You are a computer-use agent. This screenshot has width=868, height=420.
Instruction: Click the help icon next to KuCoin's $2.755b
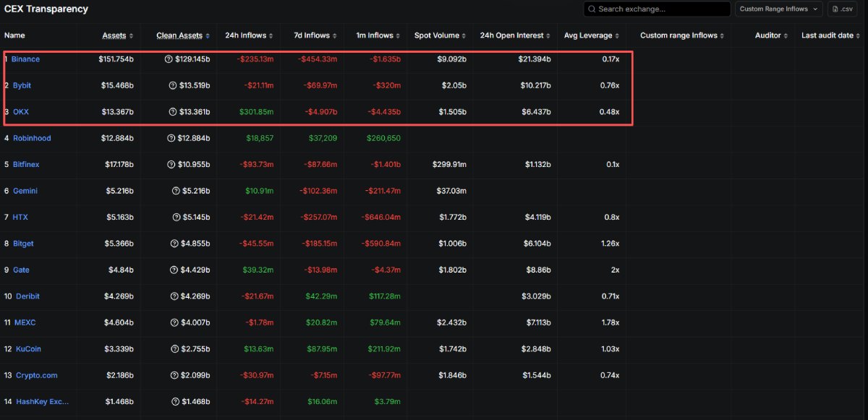click(x=174, y=349)
